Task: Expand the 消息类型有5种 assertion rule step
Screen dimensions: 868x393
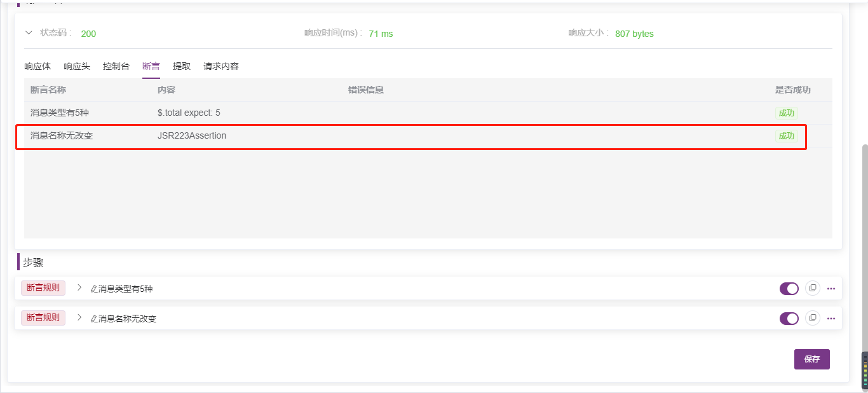Action: (x=79, y=287)
